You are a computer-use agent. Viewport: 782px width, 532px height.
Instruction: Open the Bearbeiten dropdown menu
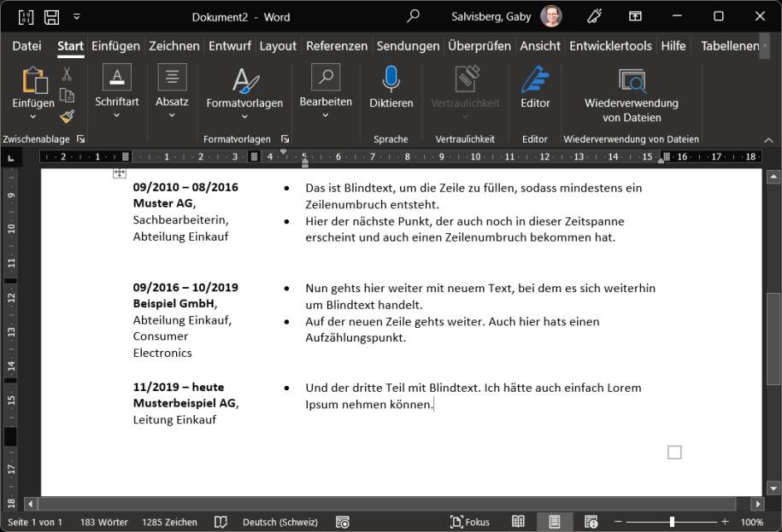coord(325,115)
